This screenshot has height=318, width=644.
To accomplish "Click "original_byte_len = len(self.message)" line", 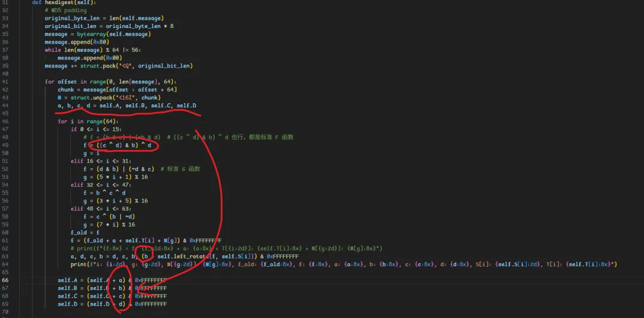I will (x=104, y=18).
